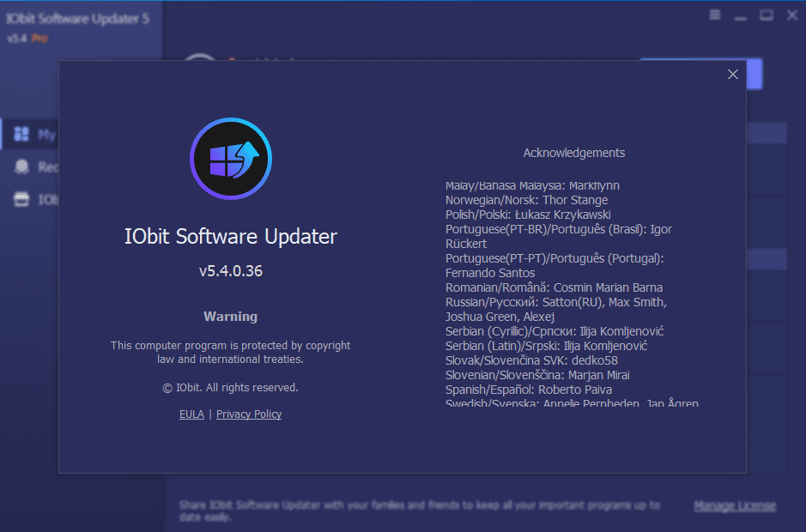Click the blue button behind the dialog

point(755,74)
